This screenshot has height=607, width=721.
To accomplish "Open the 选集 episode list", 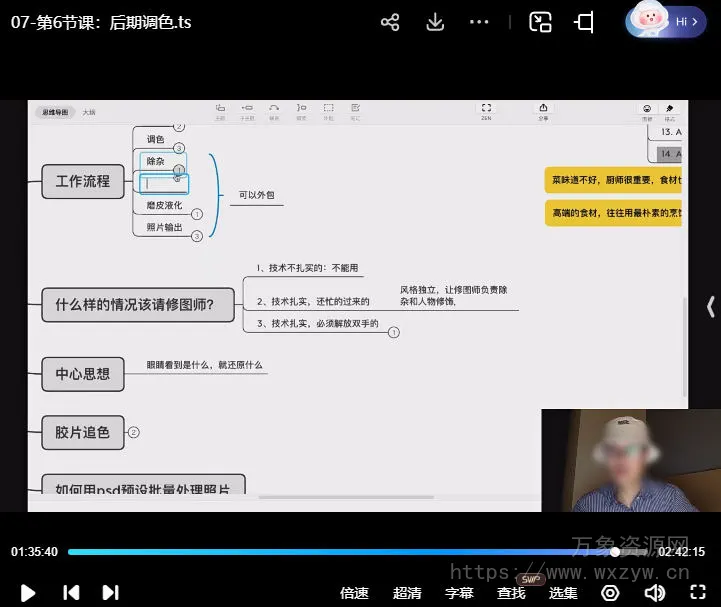I will [x=563, y=592].
